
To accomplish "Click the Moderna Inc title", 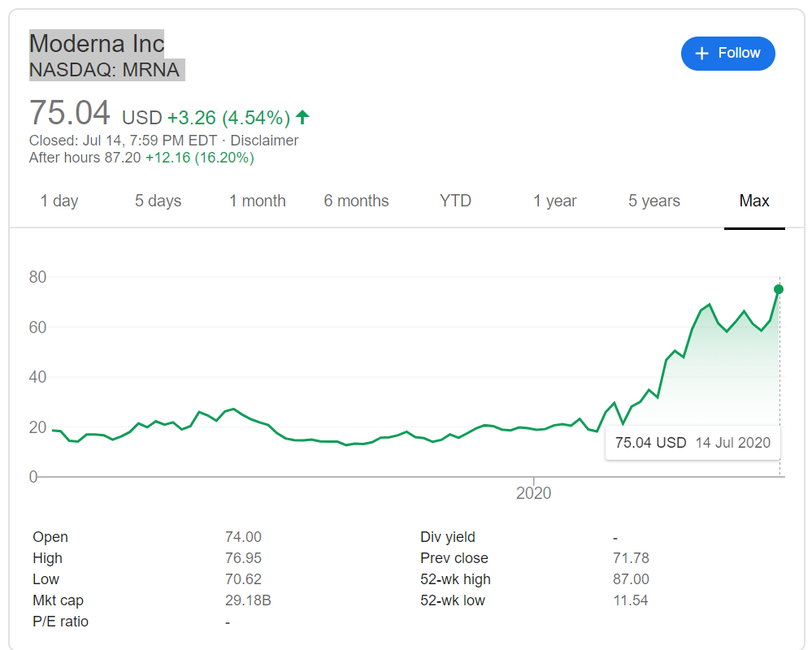I will click(x=97, y=44).
